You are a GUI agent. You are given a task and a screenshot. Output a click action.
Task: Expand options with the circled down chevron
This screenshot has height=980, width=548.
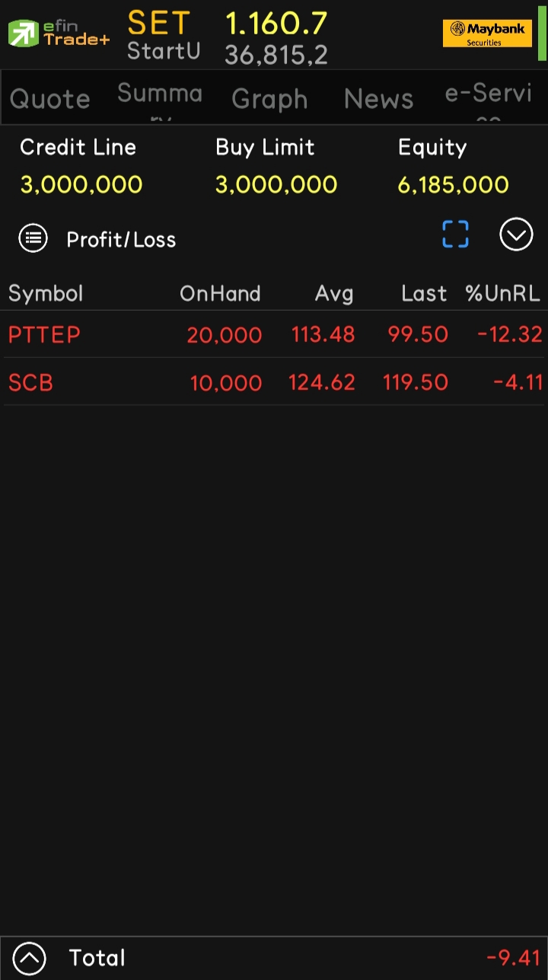pos(516,235)
